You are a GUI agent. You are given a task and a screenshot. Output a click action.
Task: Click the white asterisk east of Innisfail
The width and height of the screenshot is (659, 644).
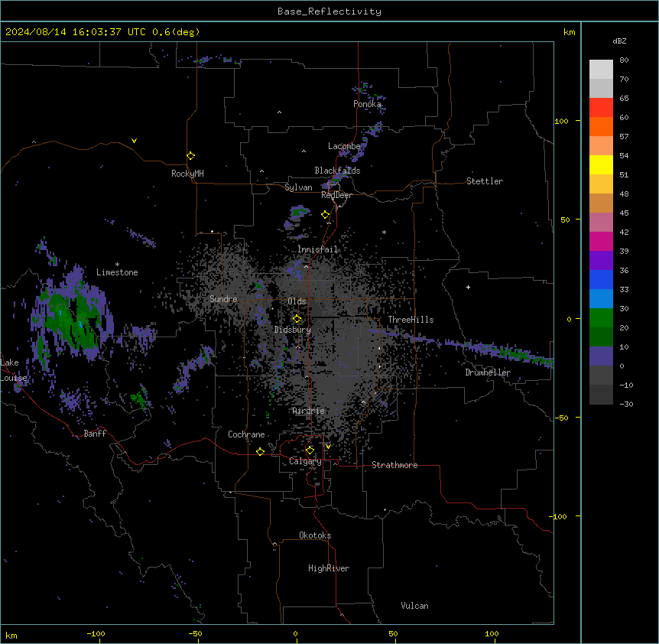384,232
